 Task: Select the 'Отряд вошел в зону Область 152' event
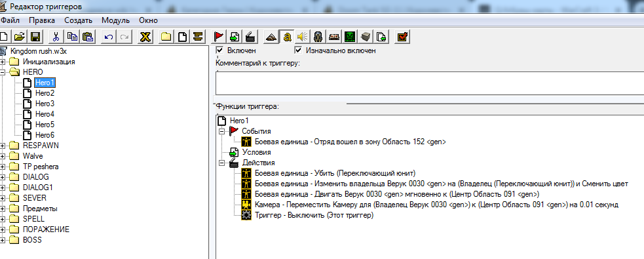350,142
